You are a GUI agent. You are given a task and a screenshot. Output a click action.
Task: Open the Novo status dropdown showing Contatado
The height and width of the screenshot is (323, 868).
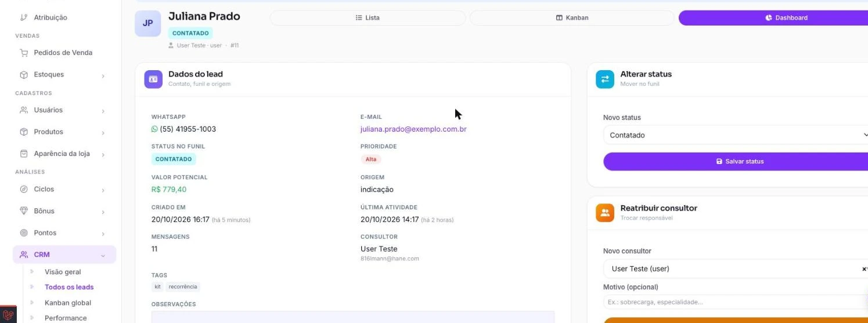click(736, 135)
